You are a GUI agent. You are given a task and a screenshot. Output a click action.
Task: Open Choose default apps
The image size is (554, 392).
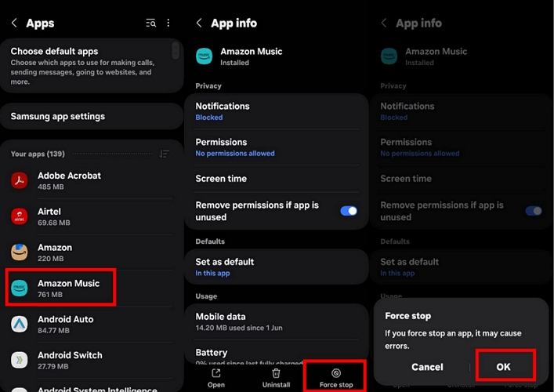click(86, 65)
